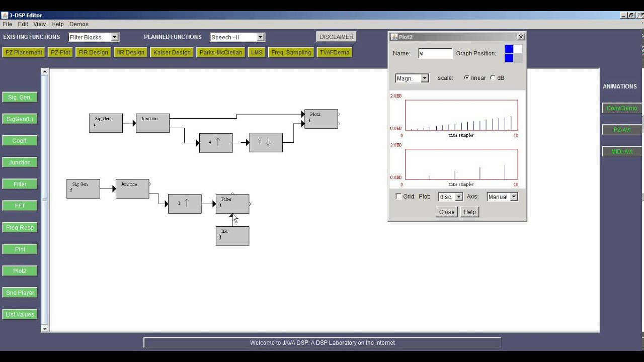644x362 pixels.
Task: Open PZ Placement function
Action: point(24,52)
